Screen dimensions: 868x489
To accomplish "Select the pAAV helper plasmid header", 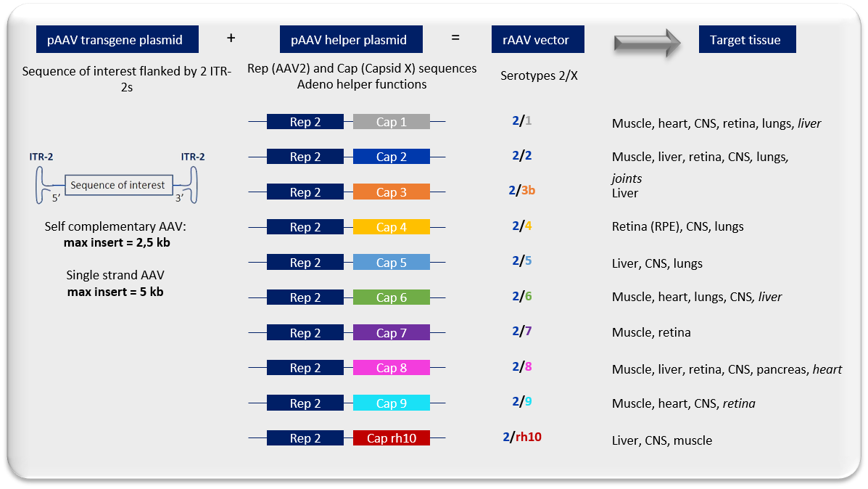I will (349, 40).
